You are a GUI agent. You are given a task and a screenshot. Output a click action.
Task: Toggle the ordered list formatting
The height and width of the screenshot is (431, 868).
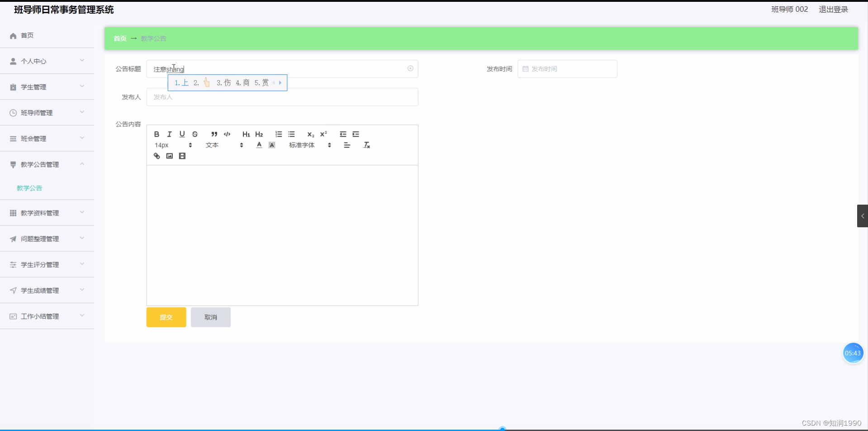click(278, 134)
